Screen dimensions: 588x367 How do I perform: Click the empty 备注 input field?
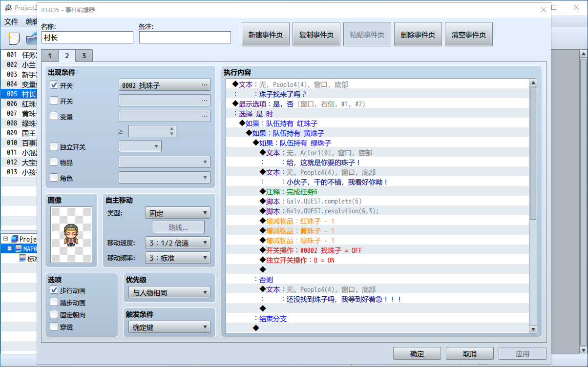tap(185, 37)
